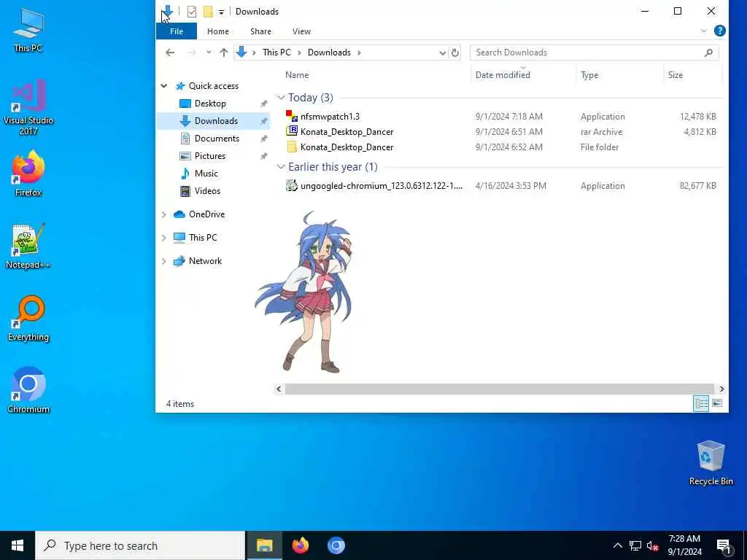
Task: Open Explorer help icon
Action: (x=719, y=31)
